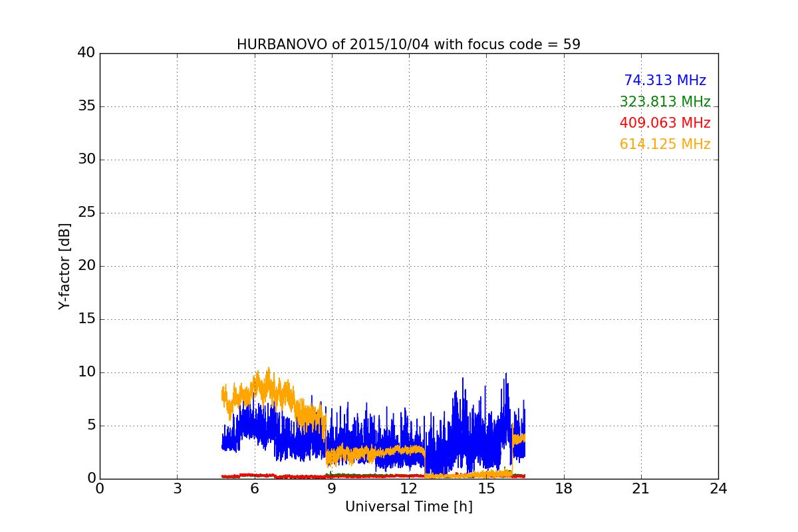The image size is (798, 532).
Task: Click the y-axis tick label 10
Action: tap(86, 372)
